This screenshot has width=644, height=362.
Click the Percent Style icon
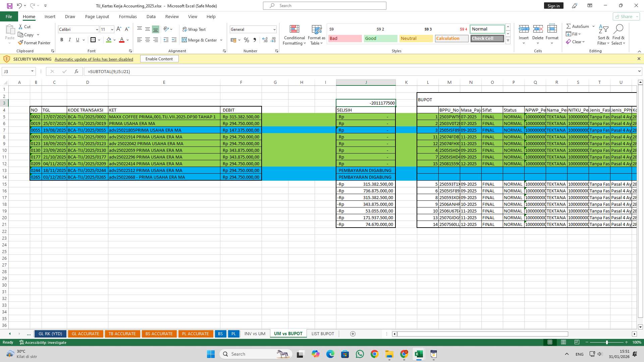247,40
